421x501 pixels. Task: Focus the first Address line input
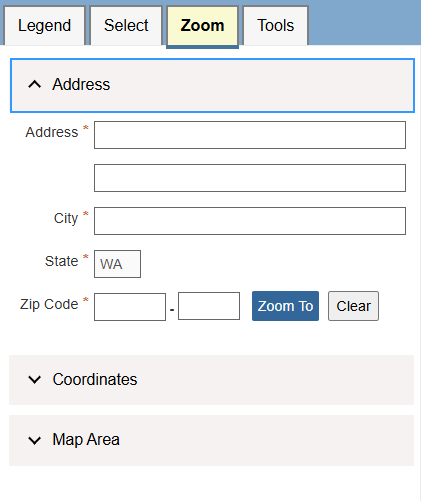pyautogui.click(x=250, y=135)
